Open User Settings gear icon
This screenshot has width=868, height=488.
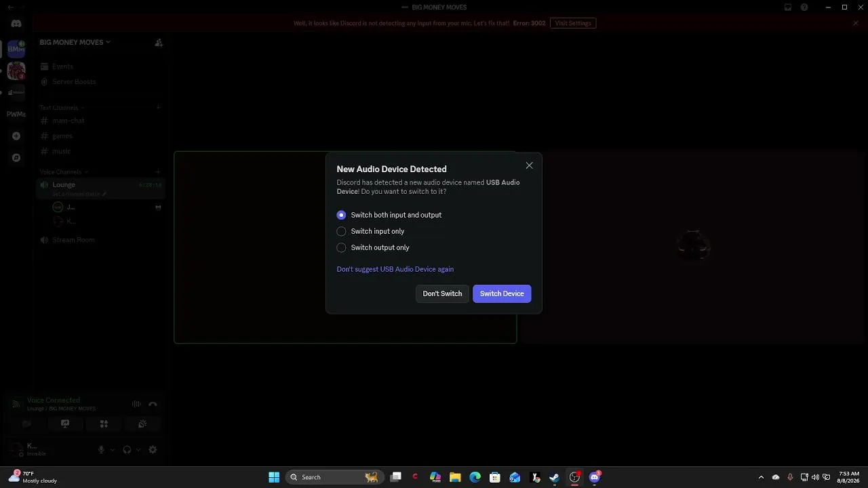153,449
